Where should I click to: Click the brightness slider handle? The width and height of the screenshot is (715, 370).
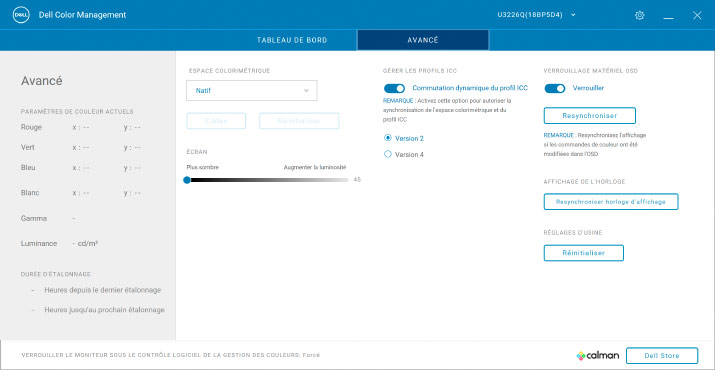[x=187, y=180]
